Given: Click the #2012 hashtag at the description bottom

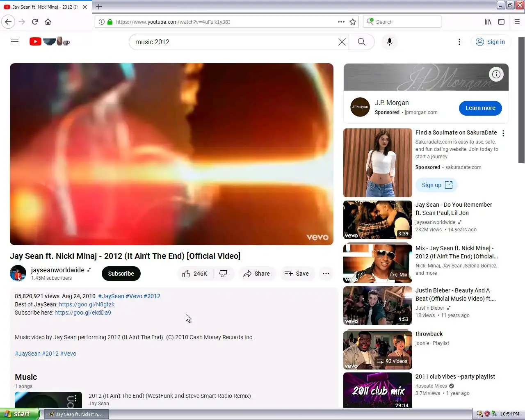Looking at the screenshot, I should pos(50,354).
